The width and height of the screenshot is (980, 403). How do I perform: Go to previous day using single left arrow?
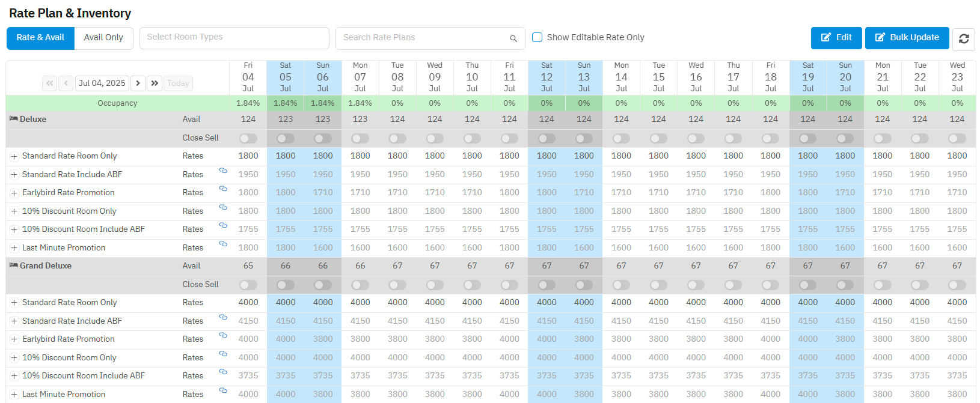[x=66, y=83]
